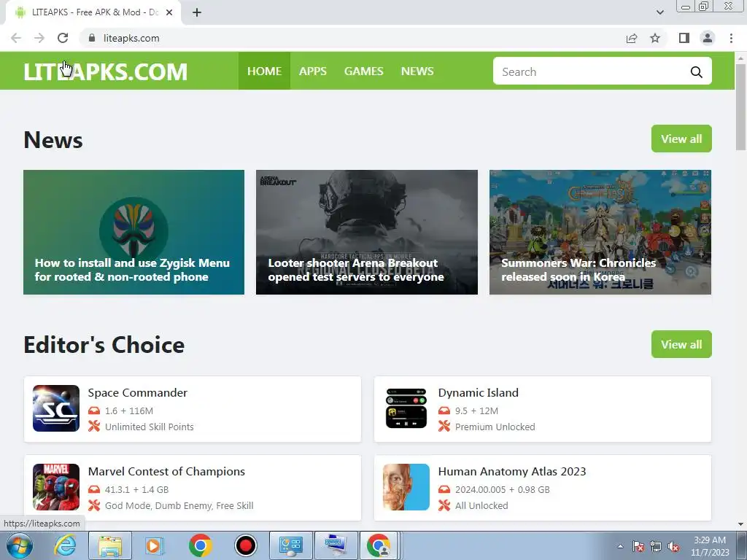The image size is (747, 560).
Task: Reload the page with refresh icon
Action: (x=63, y=38)
